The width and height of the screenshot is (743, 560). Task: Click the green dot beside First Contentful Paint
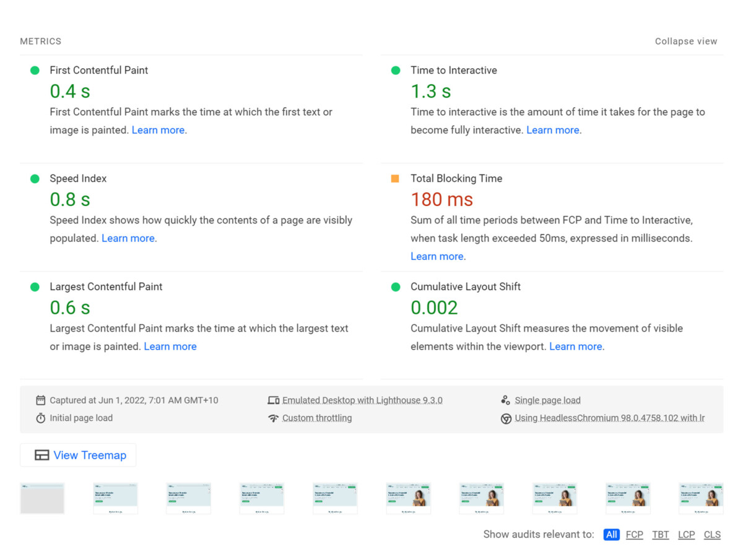point(35,70)
